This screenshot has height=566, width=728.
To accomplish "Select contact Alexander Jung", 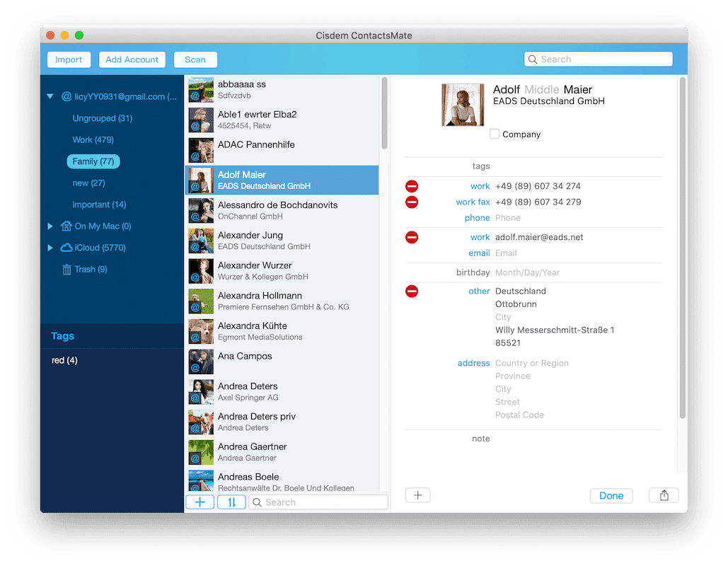I will pos(282,241).
